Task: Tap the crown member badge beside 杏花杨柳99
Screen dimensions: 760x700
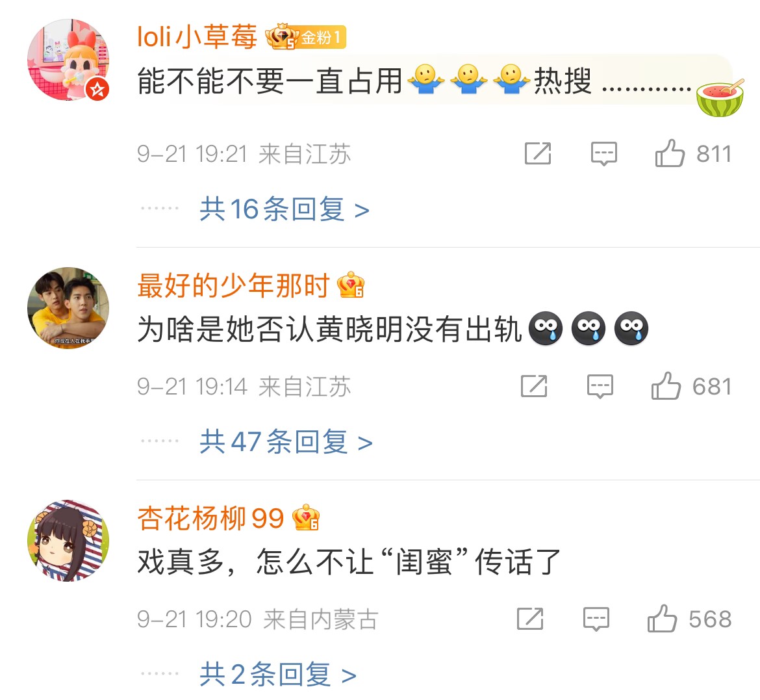Action: point(306,517)
